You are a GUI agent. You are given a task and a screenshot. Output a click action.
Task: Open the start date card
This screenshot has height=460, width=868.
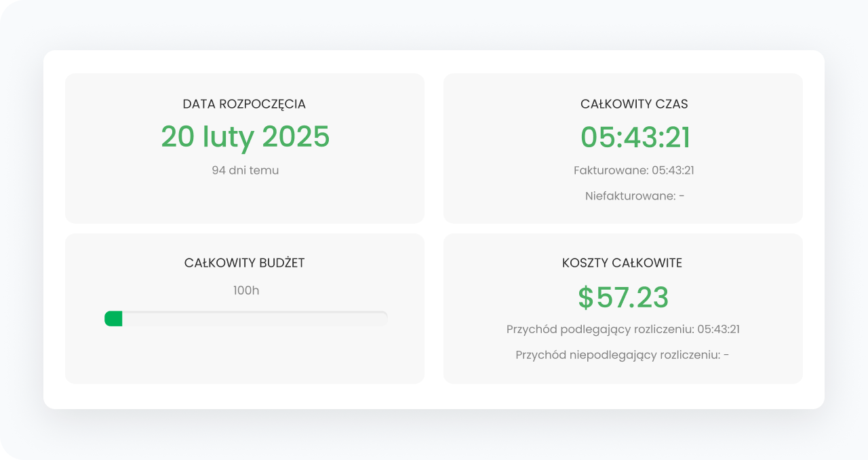pyautogui.click(x=245, y=149)
